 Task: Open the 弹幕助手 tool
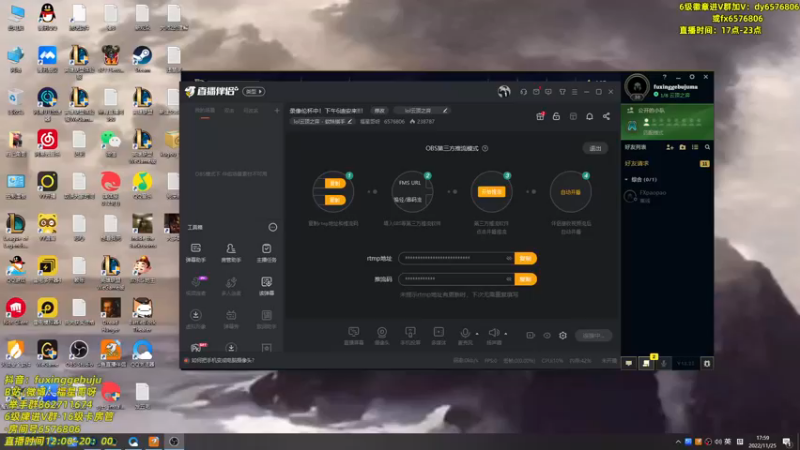pyautogui.click(x=195, y=253)
